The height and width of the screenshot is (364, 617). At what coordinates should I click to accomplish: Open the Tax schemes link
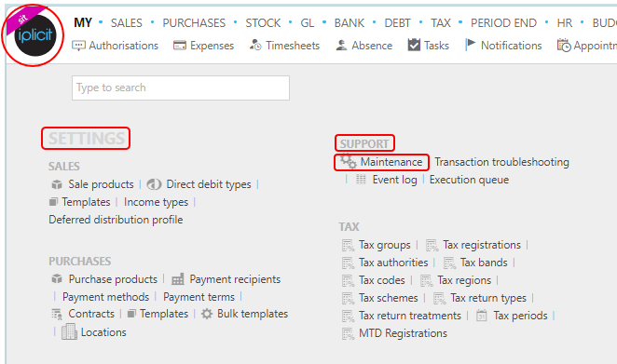389,298
